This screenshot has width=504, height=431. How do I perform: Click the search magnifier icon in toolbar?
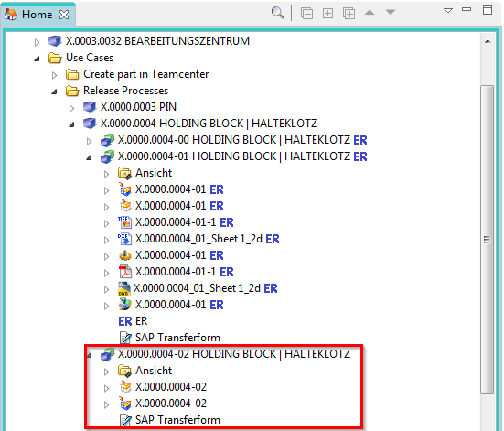pyautogui.click(x=277, y=13)
